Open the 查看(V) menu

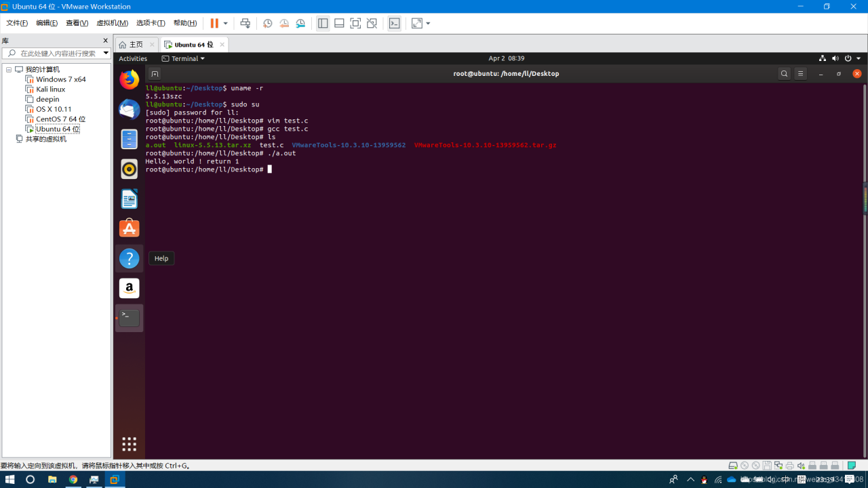click(x=77, y=23)
